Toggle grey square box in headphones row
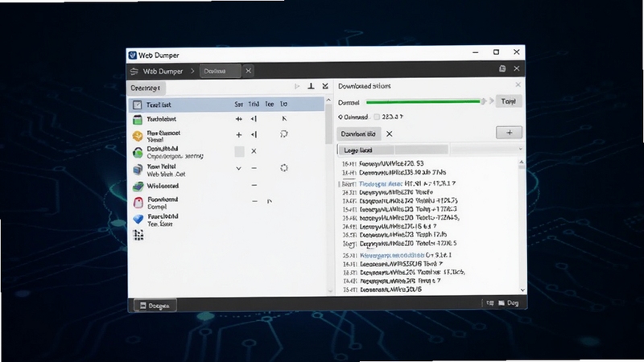This screenshot has width=644, height=362. tap(239, 151)
